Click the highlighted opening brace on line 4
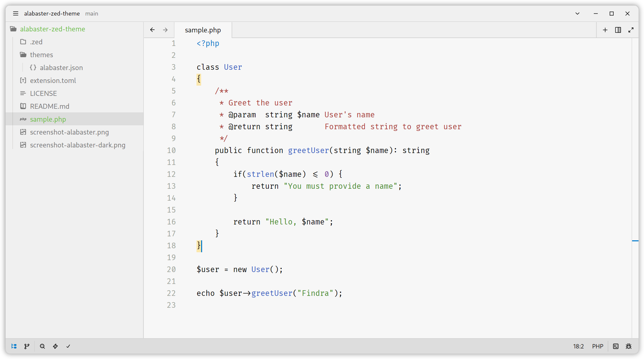 (199, 79)
